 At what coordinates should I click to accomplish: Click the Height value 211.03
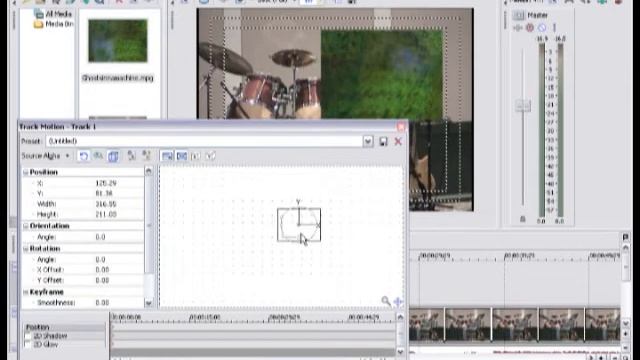pos(106,214)
